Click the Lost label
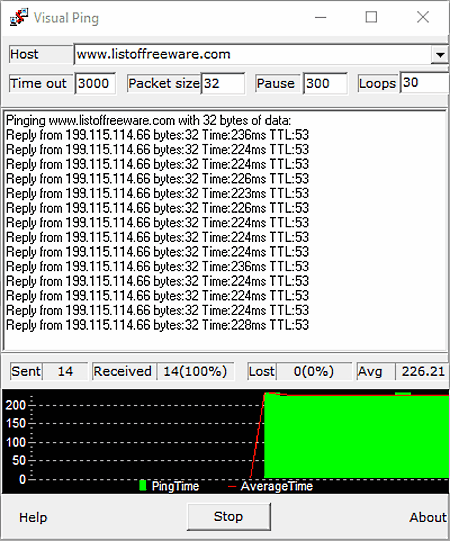This screenshot has width=450, height=541. (x=262, y=371)
